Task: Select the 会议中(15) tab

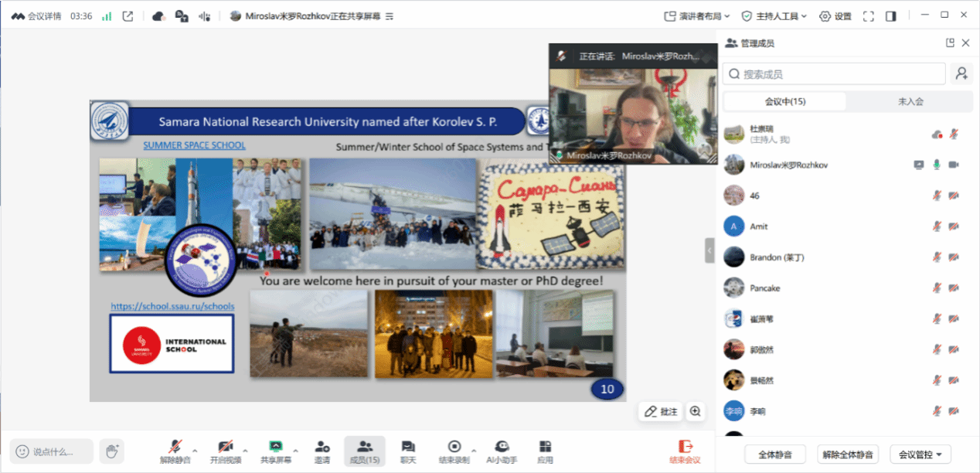Action: tap(784, 101)
